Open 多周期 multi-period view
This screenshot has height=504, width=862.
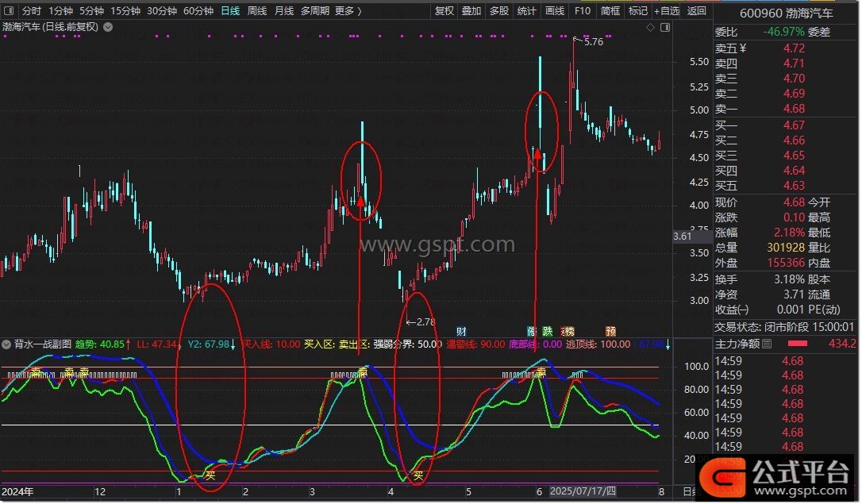click(315, 10)
